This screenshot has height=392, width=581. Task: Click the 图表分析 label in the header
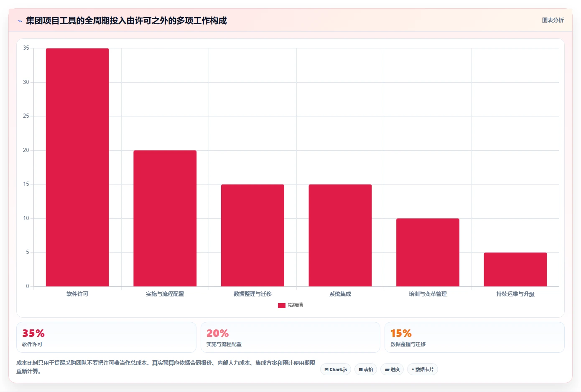(553, 20)
